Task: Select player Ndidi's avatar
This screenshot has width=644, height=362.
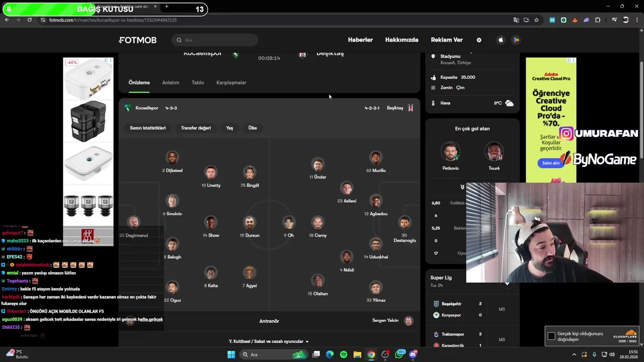Action: (347, 257)
